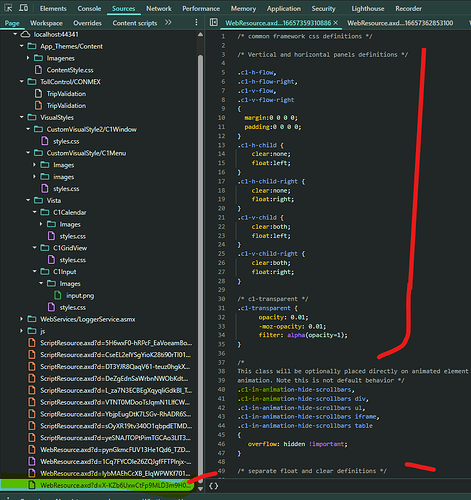Click the navigator scrollbar up arrow
Screen dimensions: 471x500
click(x=200, y=34)
